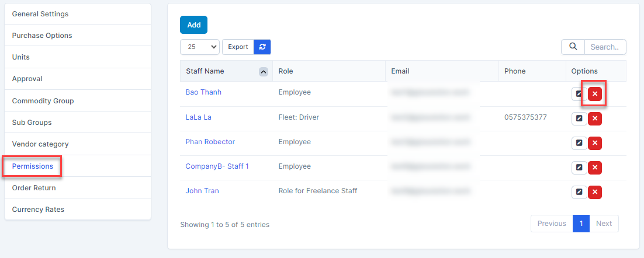Screen dimensions: 644x258
Task: Open John Tran staff profile link
Action: [202, 191]
